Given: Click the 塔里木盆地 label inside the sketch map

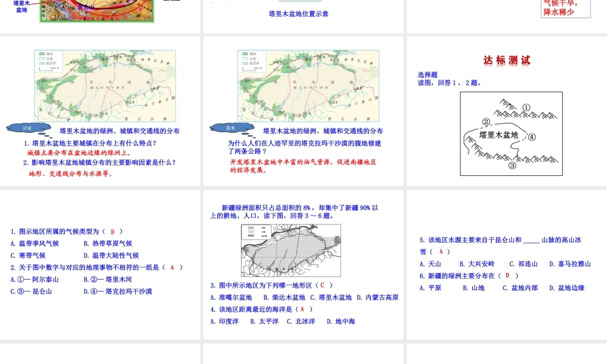Looking at the screenshot, I should tap(498, 135).
